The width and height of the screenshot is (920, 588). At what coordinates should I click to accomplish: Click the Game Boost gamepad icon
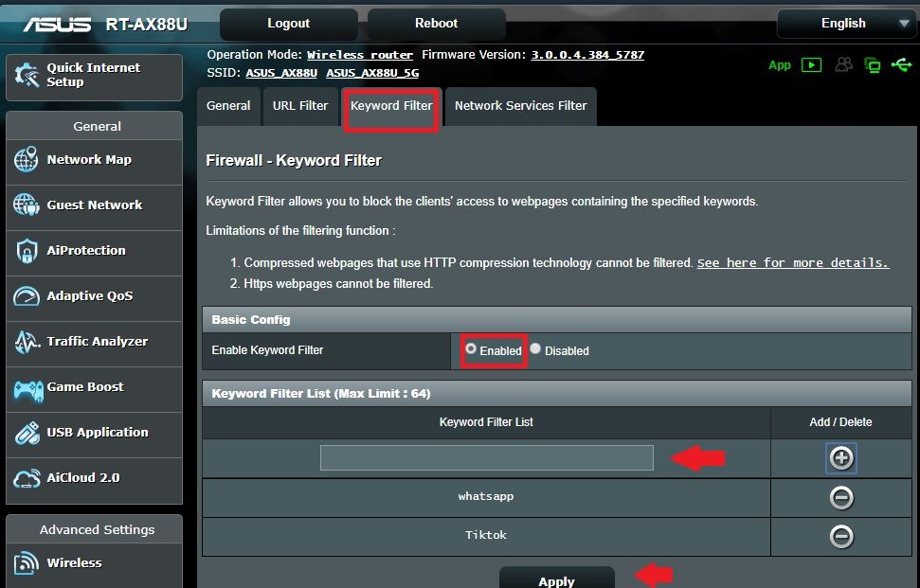click(27, 387)
